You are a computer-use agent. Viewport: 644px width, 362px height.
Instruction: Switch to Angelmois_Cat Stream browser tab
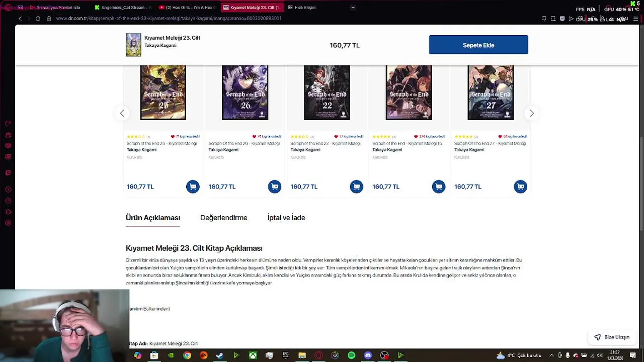point(123,8)
